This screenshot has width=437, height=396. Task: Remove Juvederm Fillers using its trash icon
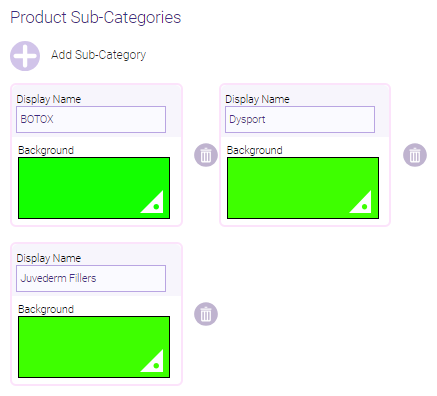tap(206, 314)
